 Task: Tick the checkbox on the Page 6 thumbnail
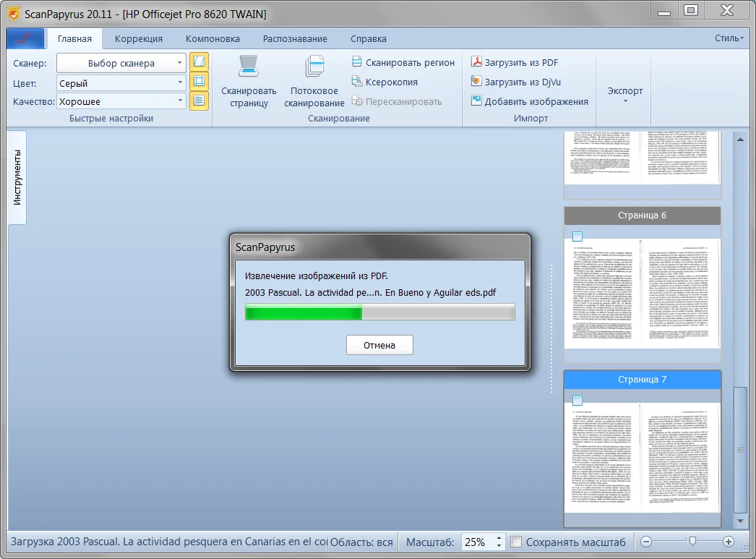(x=577, y=236)
